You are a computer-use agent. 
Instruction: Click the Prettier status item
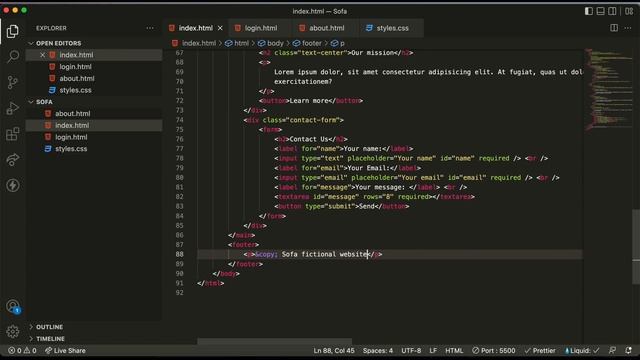coord(540,351)
